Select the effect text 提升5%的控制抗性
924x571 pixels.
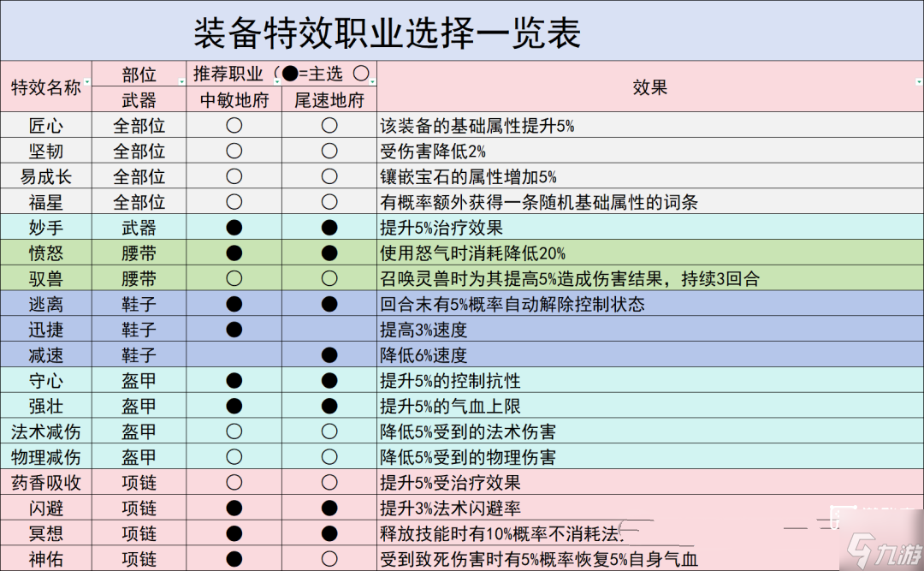coord(450,380)
